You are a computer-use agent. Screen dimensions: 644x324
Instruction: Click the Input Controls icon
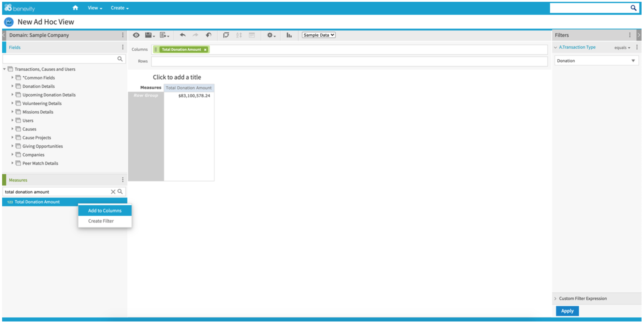pyautogui.click(x=252, y=35)
